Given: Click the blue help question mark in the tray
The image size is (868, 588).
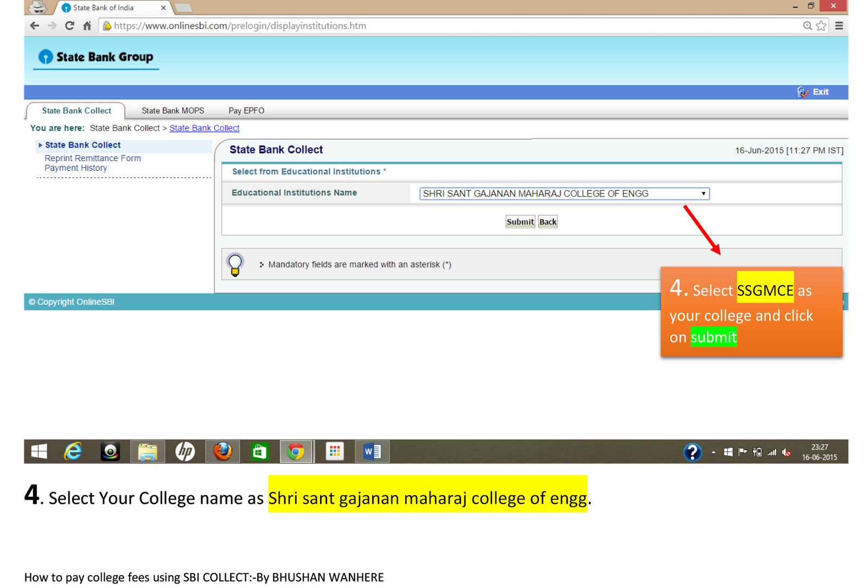Looking at the screenshot, I should pos(693,452).
